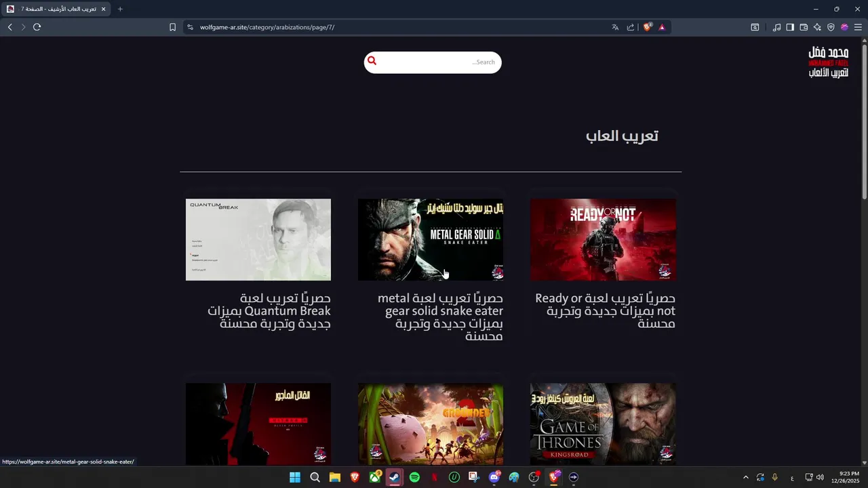868x488 pixels.
Task: Click the red search magnifier icon
Action: pyautogui.click(x=372, y=61)
